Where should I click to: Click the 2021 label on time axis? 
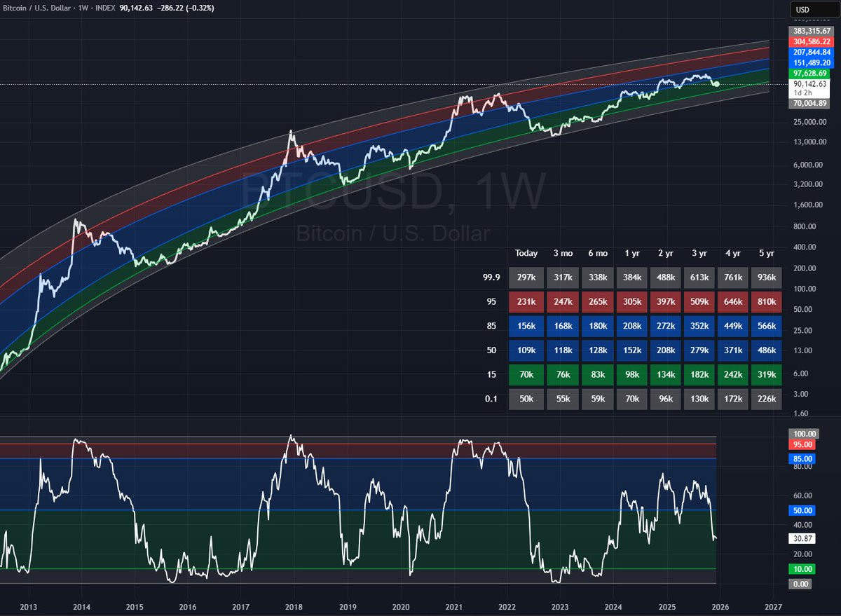[x=453, y=606]
